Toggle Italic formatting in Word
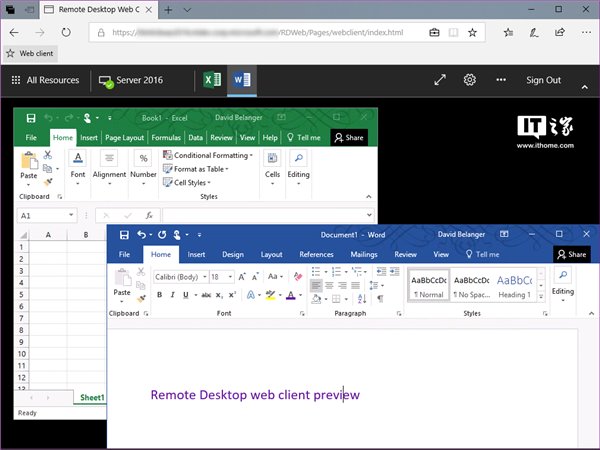Screen dimensions: 600x450 pos(172,295)
